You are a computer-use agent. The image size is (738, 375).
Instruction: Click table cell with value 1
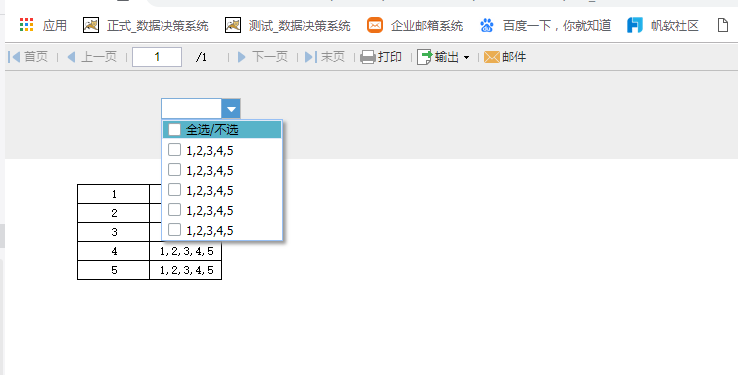113,194
